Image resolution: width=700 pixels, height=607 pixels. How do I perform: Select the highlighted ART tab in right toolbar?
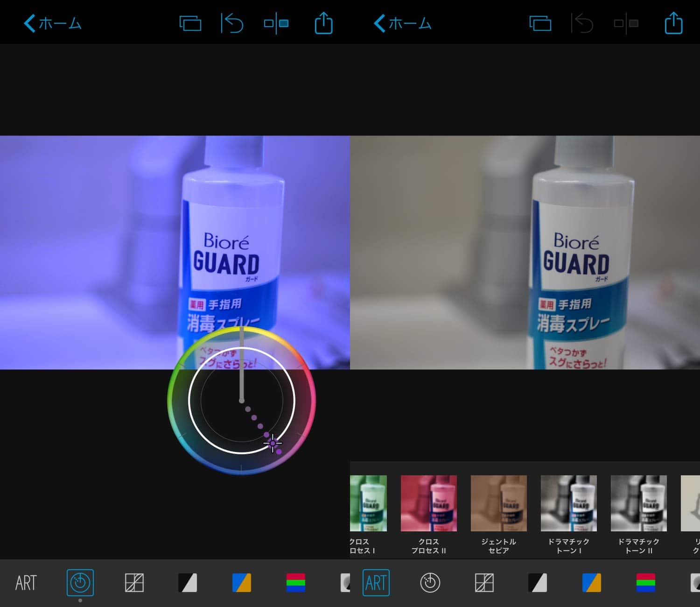(376, 583)
